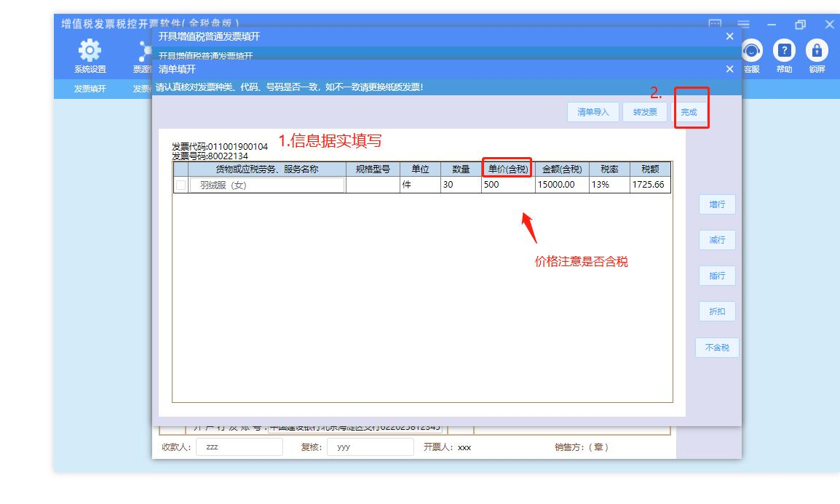This screenshot has height=504, width=840.
Task: Tick the checkbox for 羽绒服 row
Action: coord(181,185)
